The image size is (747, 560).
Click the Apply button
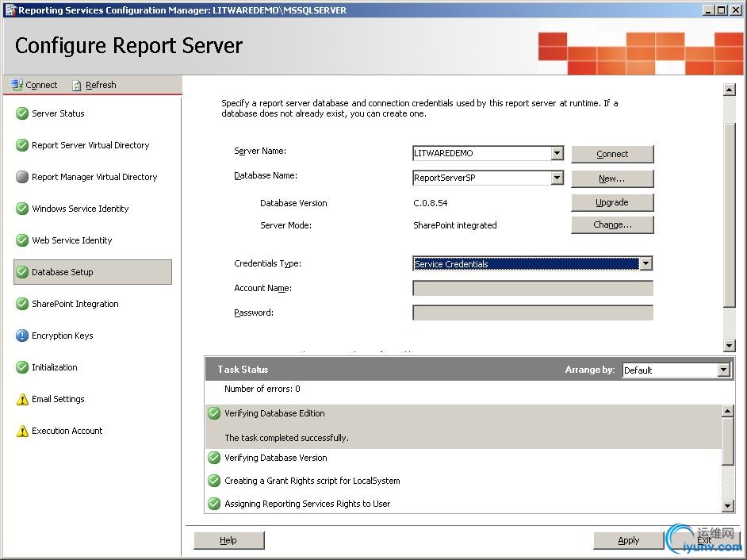coord(628,540)
